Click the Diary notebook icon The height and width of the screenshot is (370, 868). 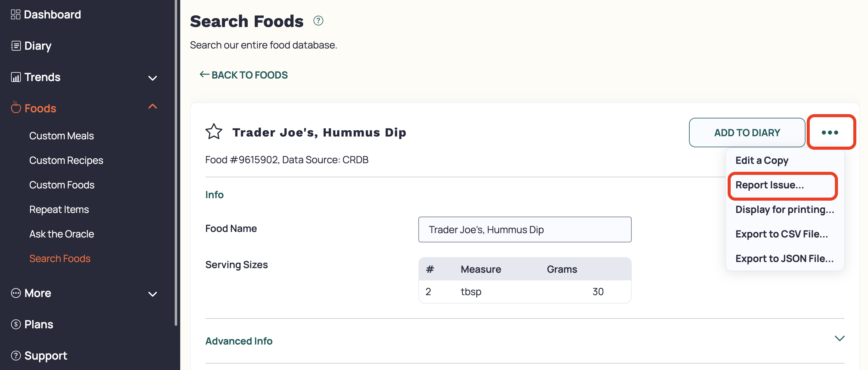[x=16, y=45]
